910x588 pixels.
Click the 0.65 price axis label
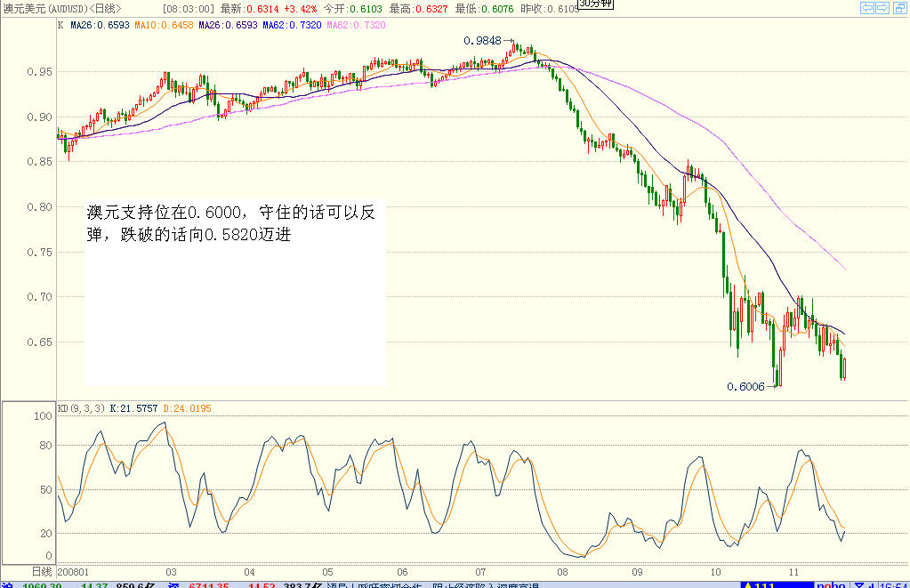pyautogui.click(x=39, y=342)
